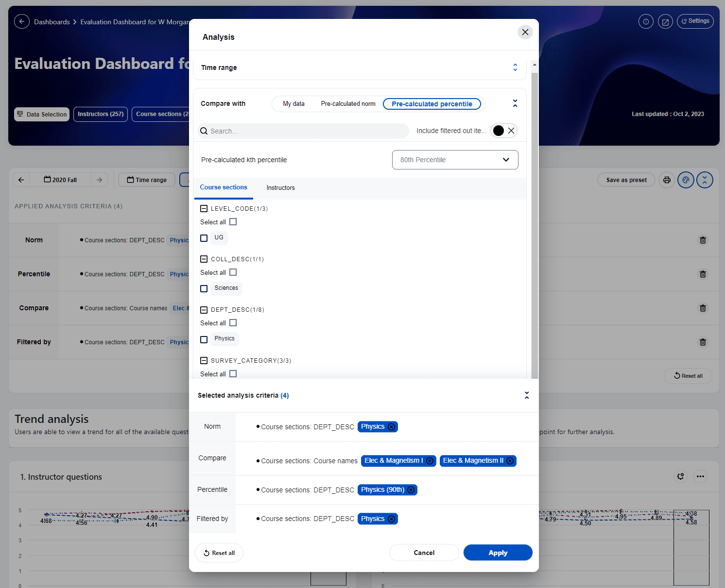Open the info icon in the header

click(646, 21)
